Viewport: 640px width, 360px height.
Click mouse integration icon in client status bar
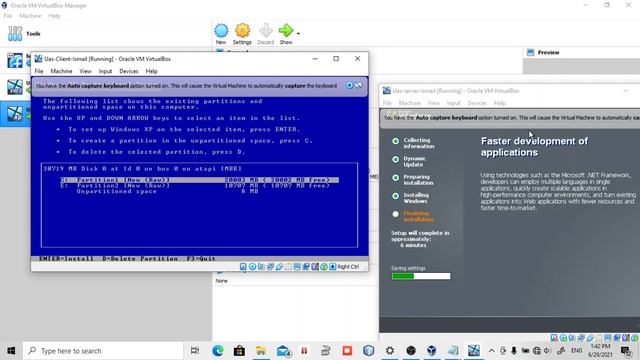tap(324, 267)
